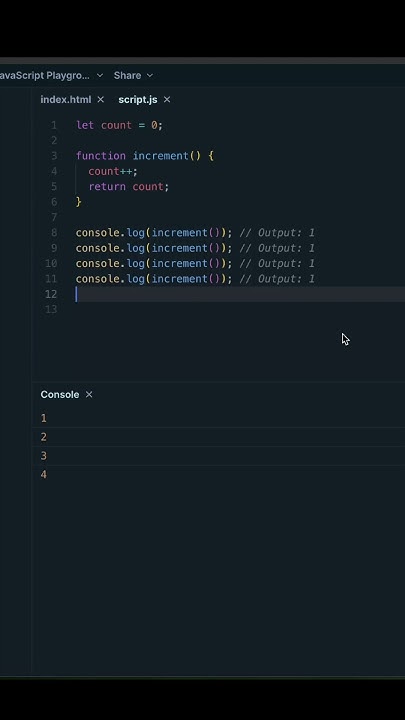This screenshot has width=405, height=720.
Task: Place cursor on 'count++;' line
Action: [113, 171]
